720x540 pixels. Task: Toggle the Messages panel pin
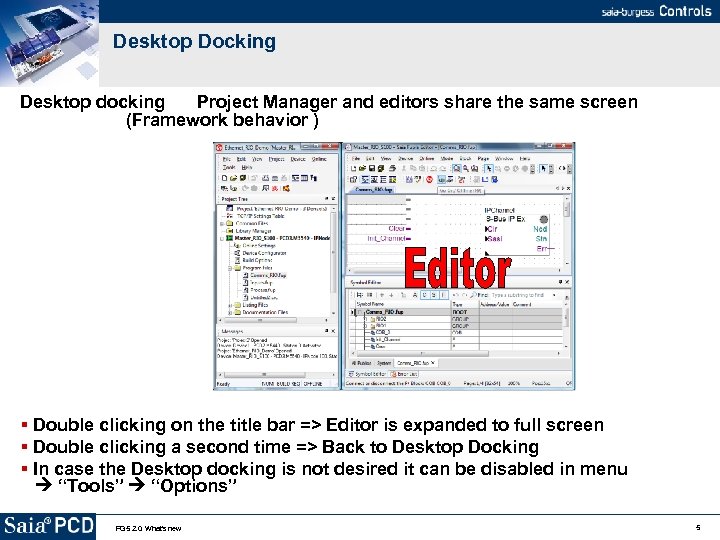coord(326,331)
